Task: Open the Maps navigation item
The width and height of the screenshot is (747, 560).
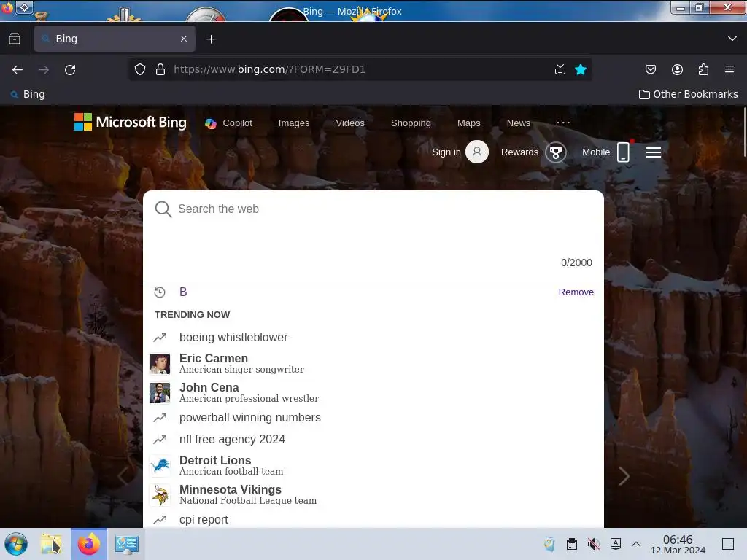Action: 469,123
